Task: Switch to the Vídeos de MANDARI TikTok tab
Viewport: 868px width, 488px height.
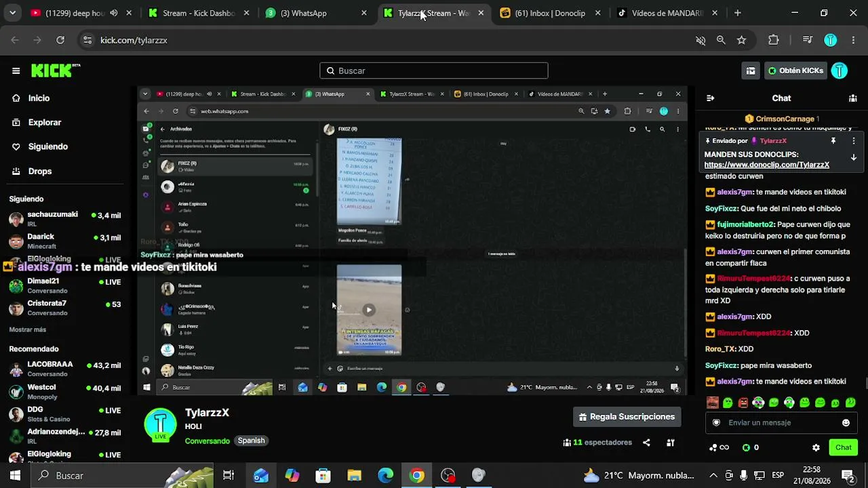Action: [669, 13]
